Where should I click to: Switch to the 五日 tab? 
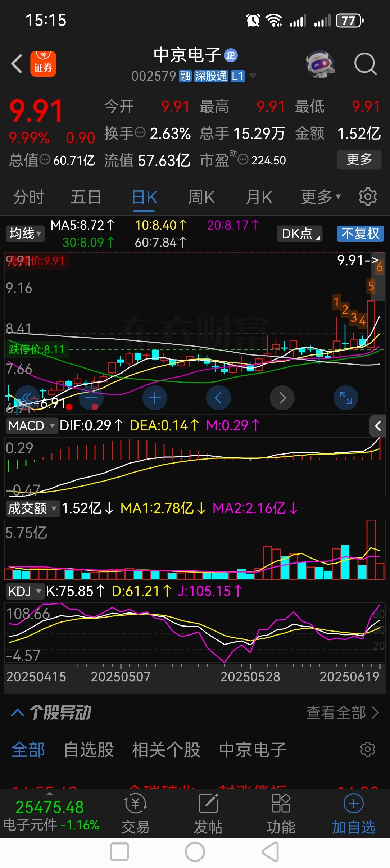[86, 197]
